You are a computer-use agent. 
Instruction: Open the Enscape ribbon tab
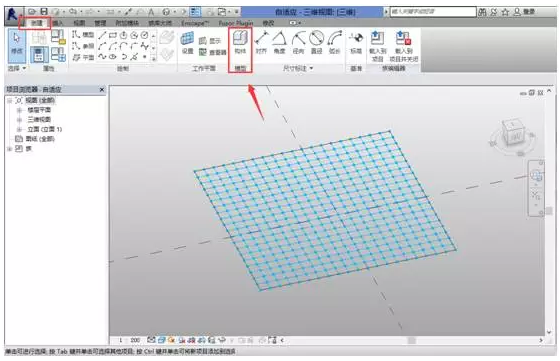pos(195,23)
